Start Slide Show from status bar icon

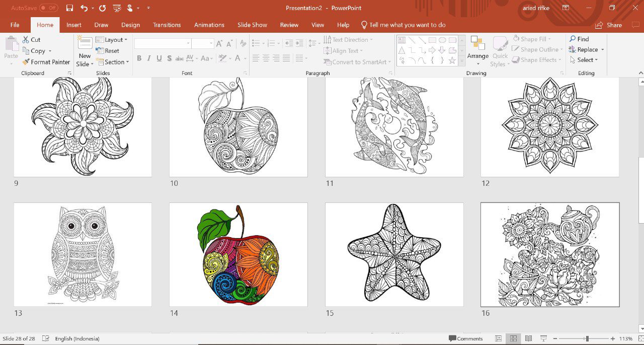[x=543, y=338]
